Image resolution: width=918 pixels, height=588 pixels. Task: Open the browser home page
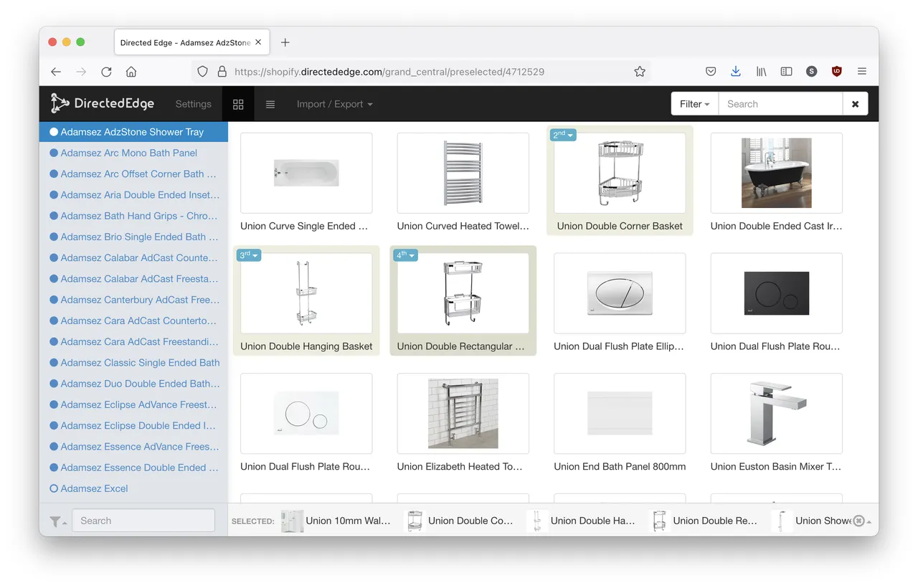click(131, 72)
